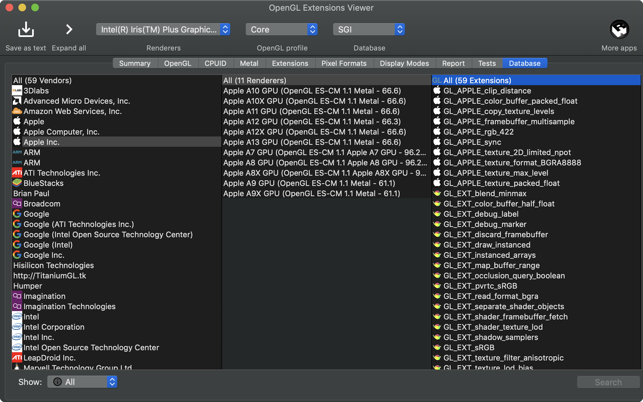The width and height of the screenshot is (643, 402).
Task: Click the BlueStacks layered logo icon
Action: 17,183
